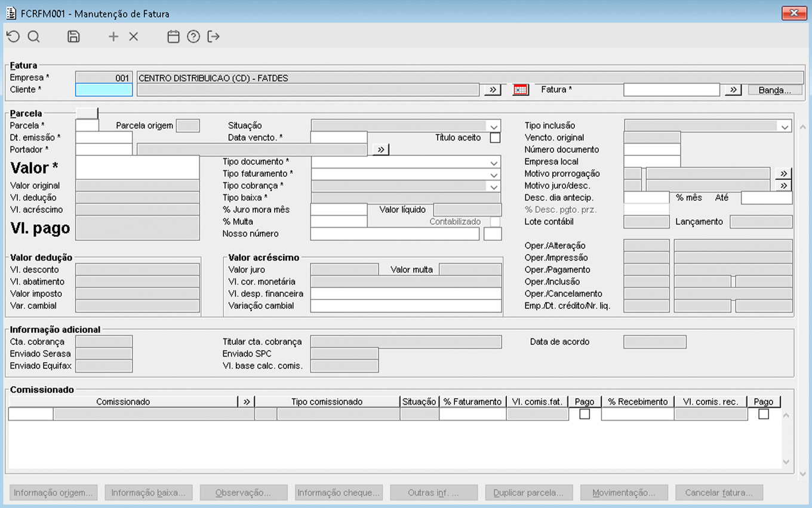Click the Nosso número text field
This screenshot has width=812, height=508.
click(x=394, y=234)
